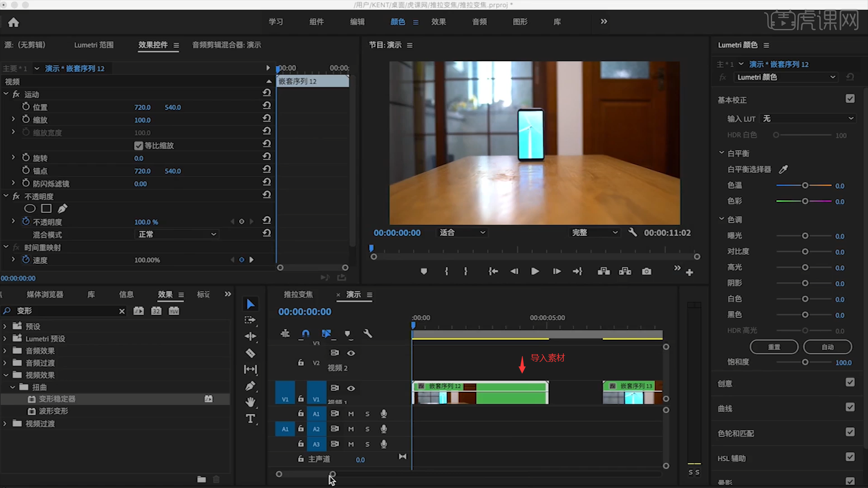Open program monitor settings wrench
Screen dimensions: 868x488
click(632, 232)
